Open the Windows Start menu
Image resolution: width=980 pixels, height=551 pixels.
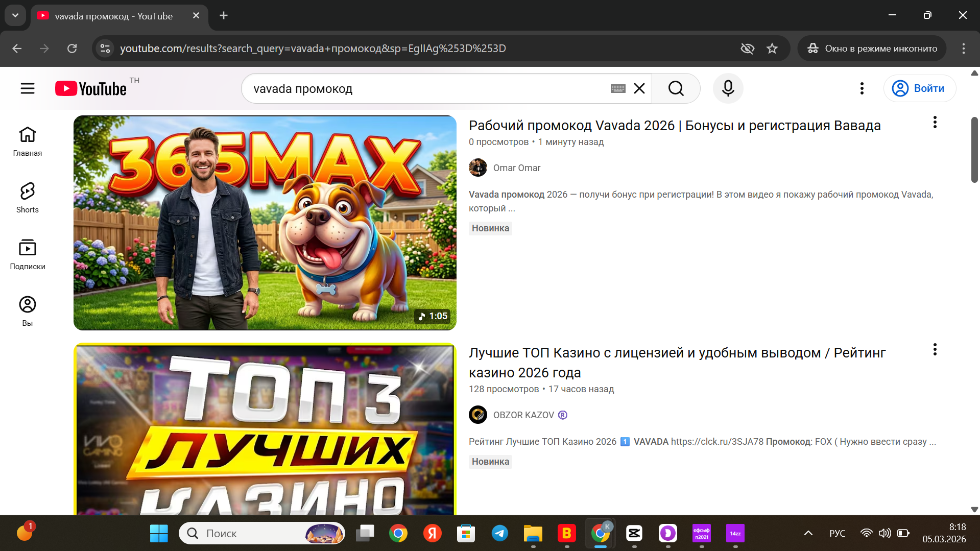pyautogui.click(x=159, y=534)
